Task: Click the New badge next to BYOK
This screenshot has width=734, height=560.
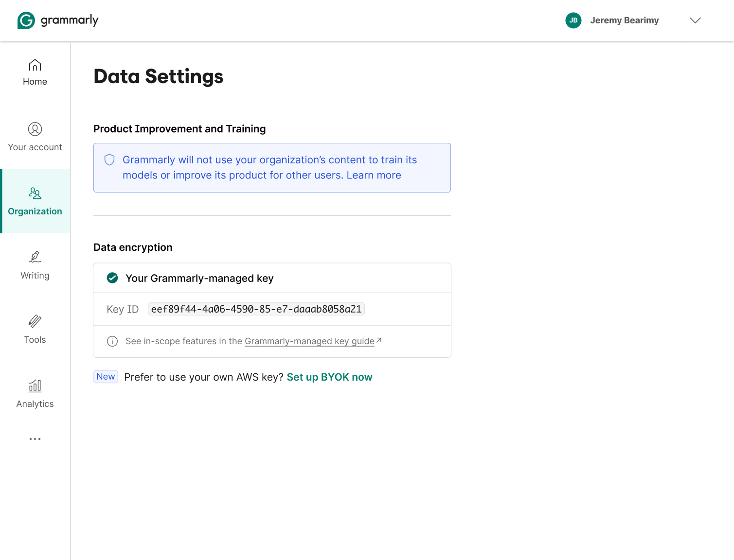Action: tap(106, 376)
